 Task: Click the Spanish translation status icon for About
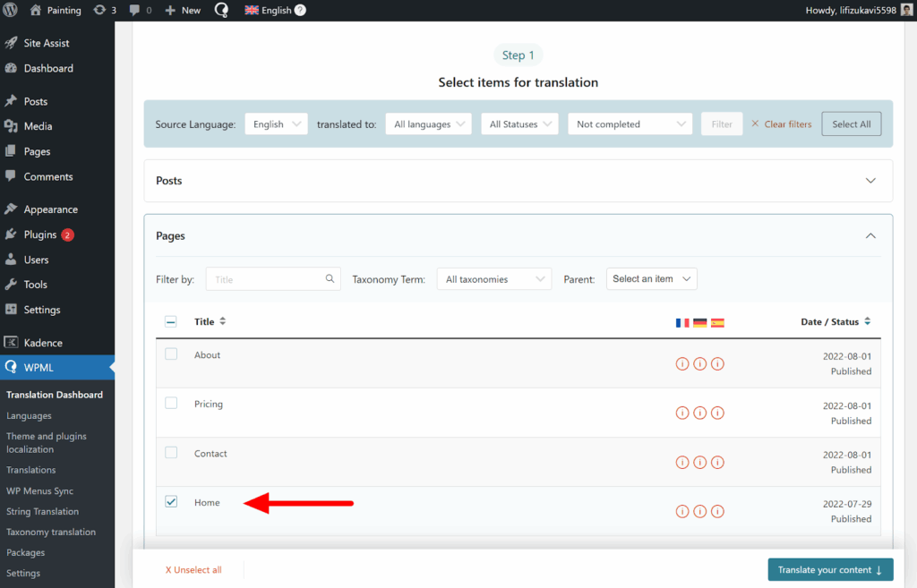(x=717, y=363)
